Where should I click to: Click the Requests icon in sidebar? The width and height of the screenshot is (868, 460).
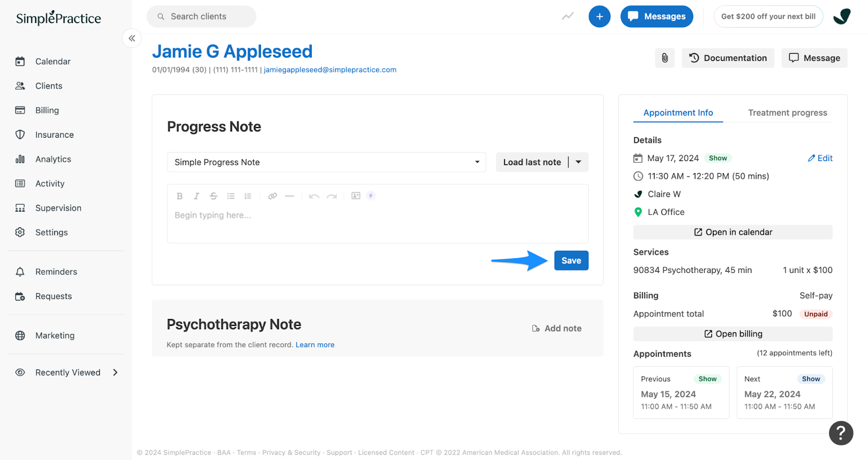(x=20, y=296)
